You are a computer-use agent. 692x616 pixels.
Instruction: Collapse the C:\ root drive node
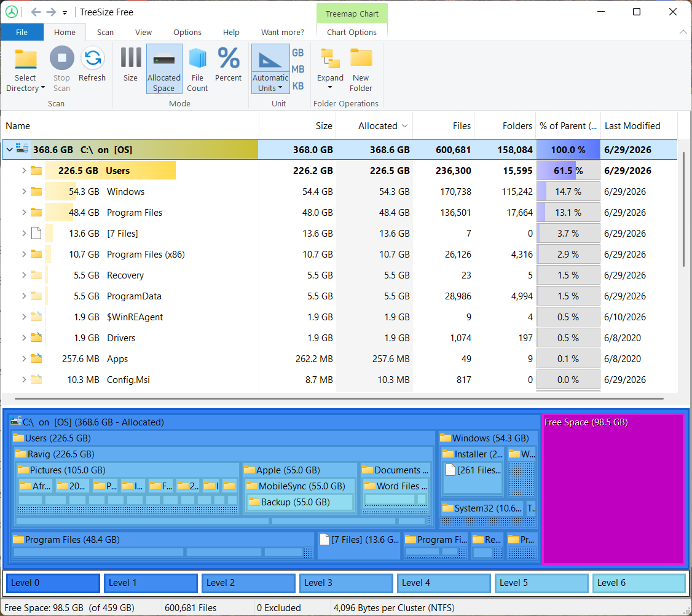9,149
